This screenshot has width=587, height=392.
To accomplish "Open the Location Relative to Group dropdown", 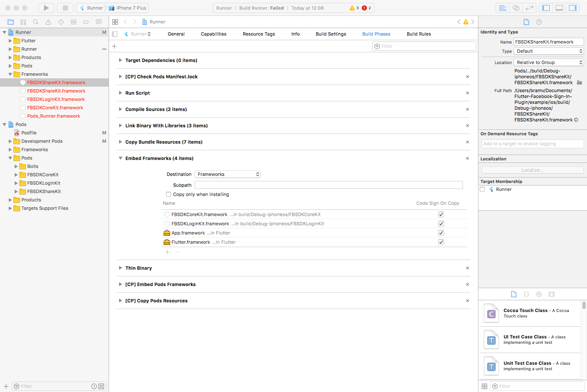I will point(548,62).
